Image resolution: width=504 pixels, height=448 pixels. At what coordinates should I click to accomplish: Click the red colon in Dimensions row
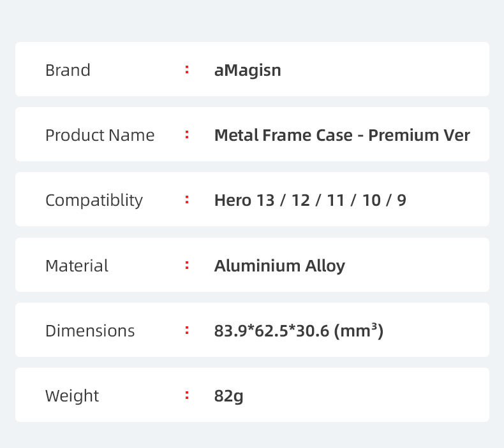pos(187,330)
